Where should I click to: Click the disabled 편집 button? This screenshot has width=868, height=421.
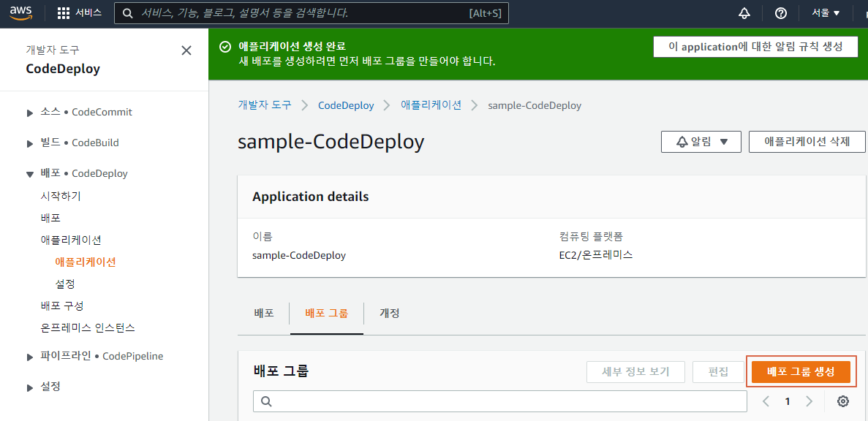(x=718, y=372)
